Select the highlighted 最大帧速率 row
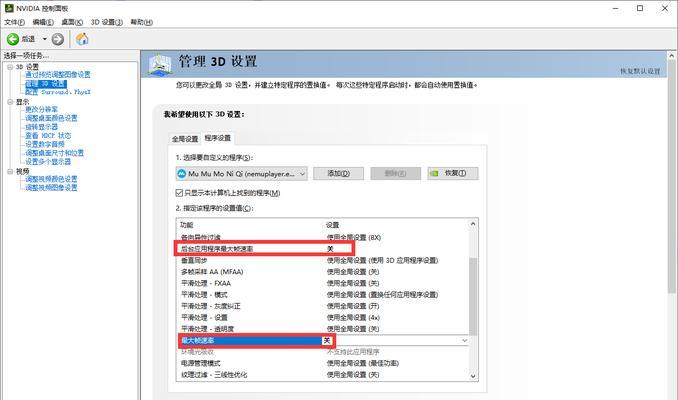678x400 pixels. 324,340
